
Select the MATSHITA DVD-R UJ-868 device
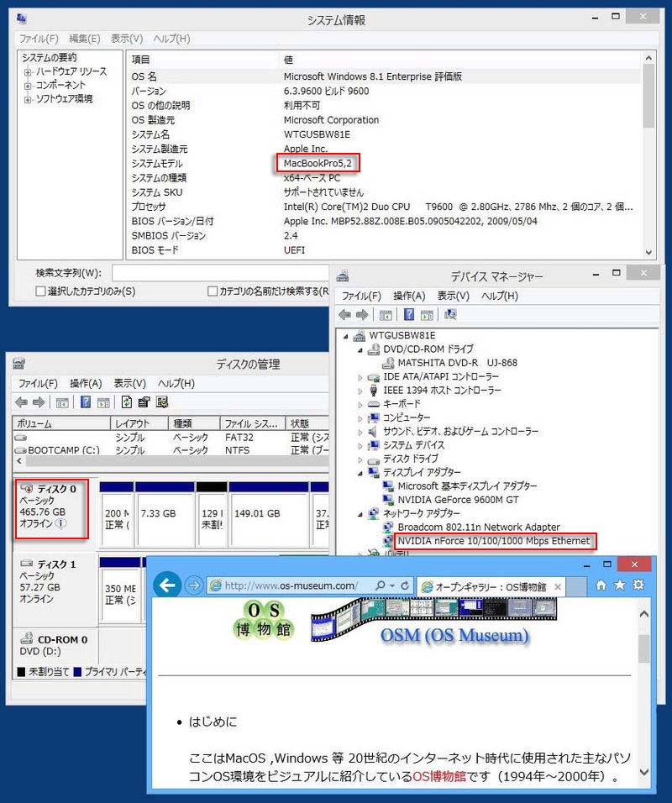458,363
